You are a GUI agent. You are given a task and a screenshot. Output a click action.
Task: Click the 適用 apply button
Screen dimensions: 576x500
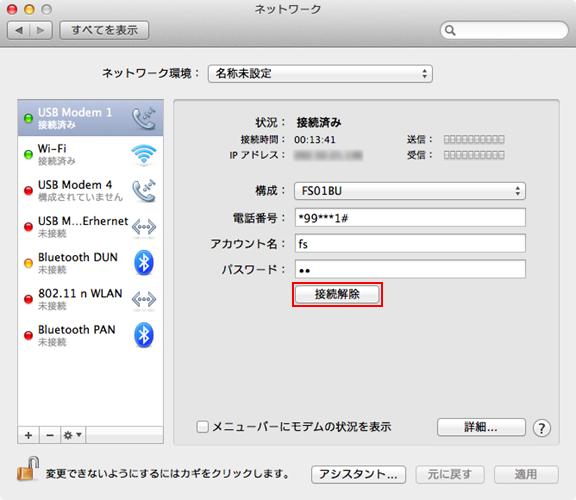coord(526,474)
